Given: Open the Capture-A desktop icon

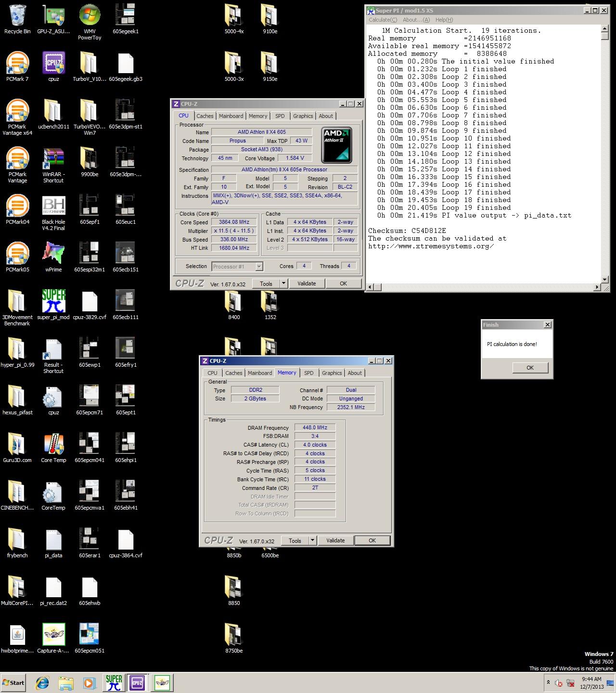Looking at the screenshot, I should (53, 639).
